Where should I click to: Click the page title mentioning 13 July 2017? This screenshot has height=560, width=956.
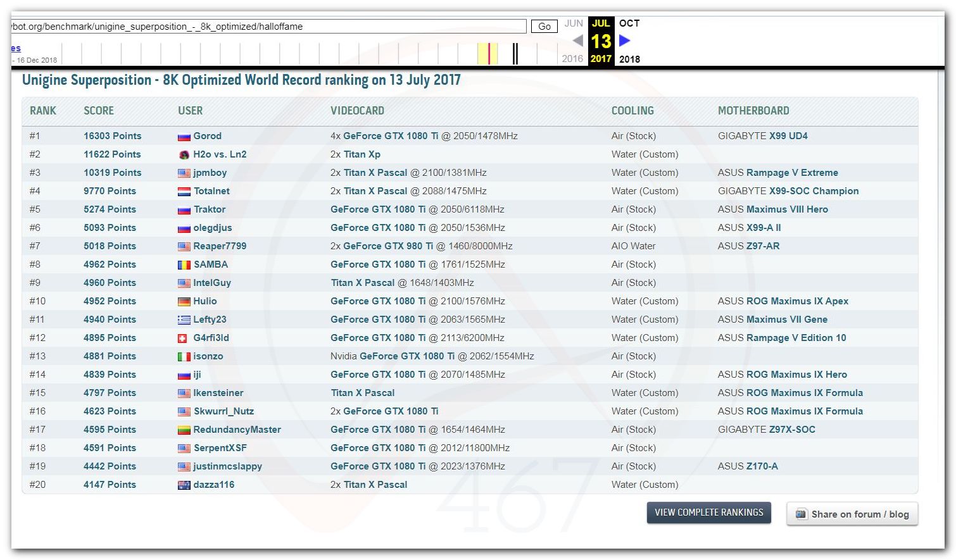(x=241, y=80)
